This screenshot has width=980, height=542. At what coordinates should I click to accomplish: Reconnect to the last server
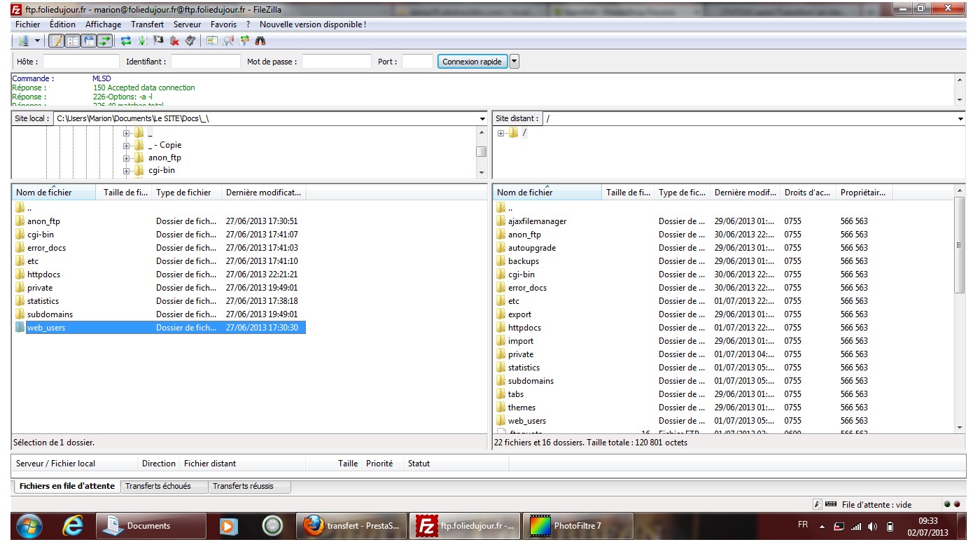point(190,41)
